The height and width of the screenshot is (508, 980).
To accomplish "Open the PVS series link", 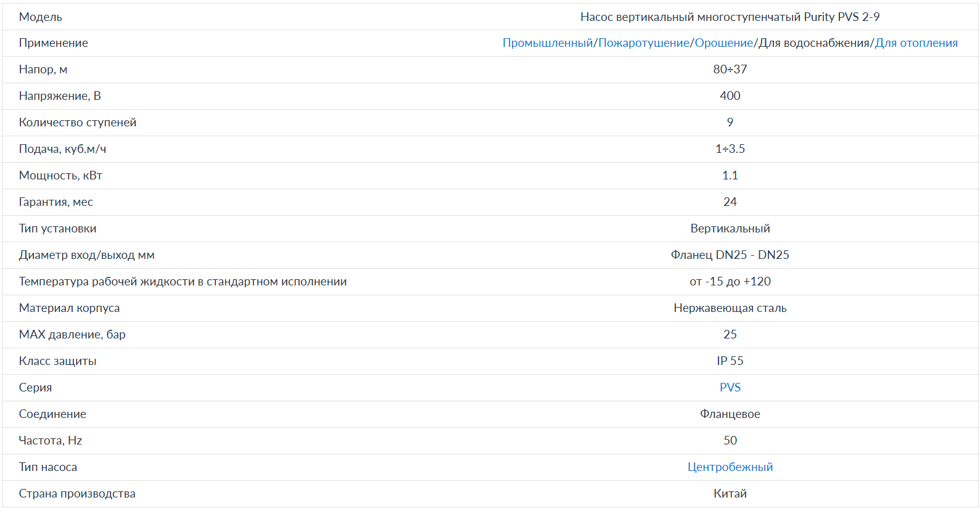I will pos(730,388).
